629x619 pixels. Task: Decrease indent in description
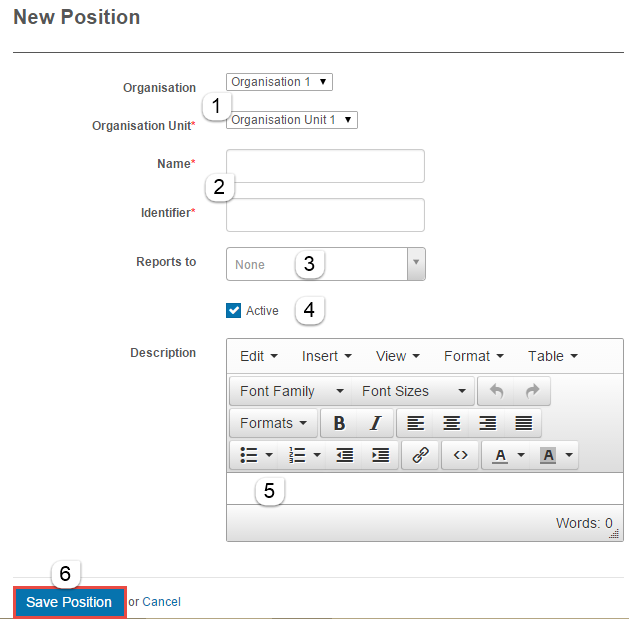(x=344, y=455)
